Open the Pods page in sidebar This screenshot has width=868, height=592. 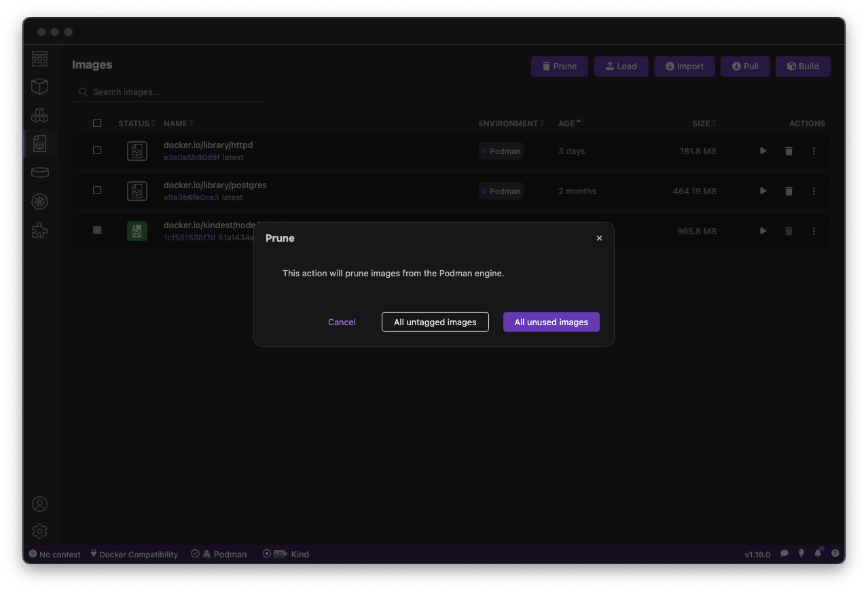[x=40, y=115]
